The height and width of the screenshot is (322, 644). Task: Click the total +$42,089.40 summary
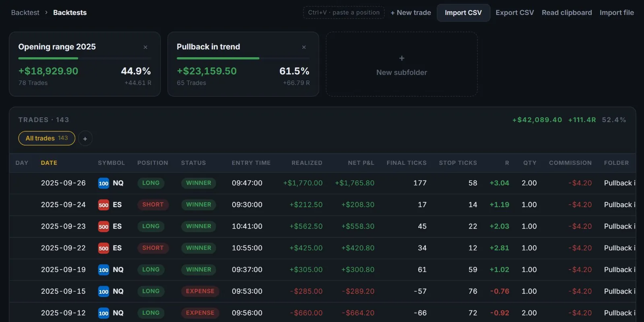(537, 120)
